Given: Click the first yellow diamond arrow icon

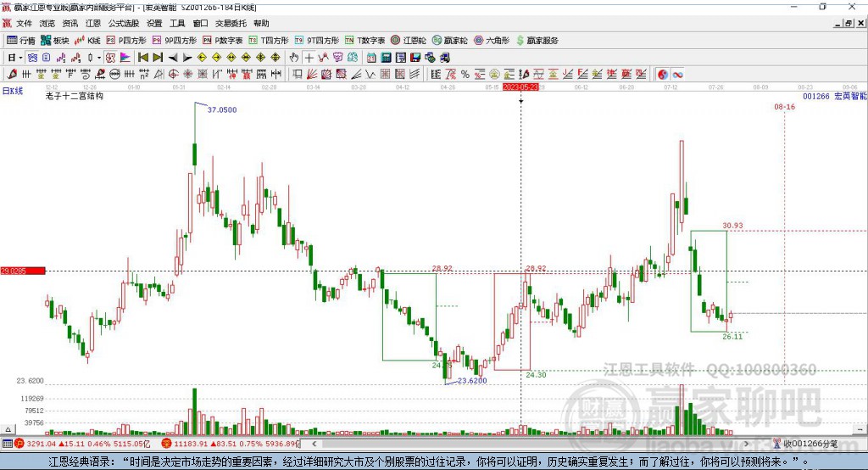Looking at the screenshot, I should (202, 58).
